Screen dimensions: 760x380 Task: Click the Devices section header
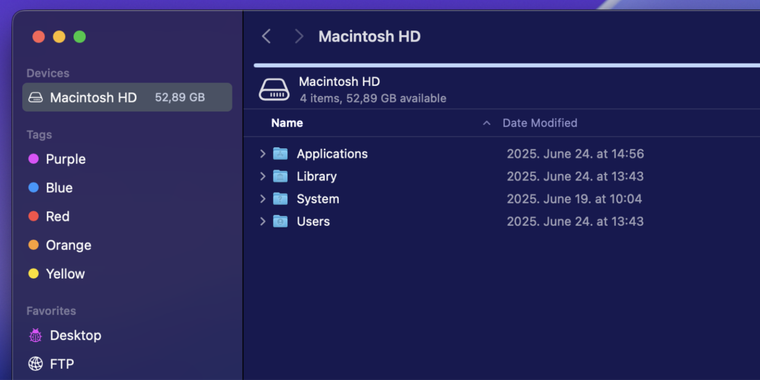pyautogui.click(x=48, y=73)
